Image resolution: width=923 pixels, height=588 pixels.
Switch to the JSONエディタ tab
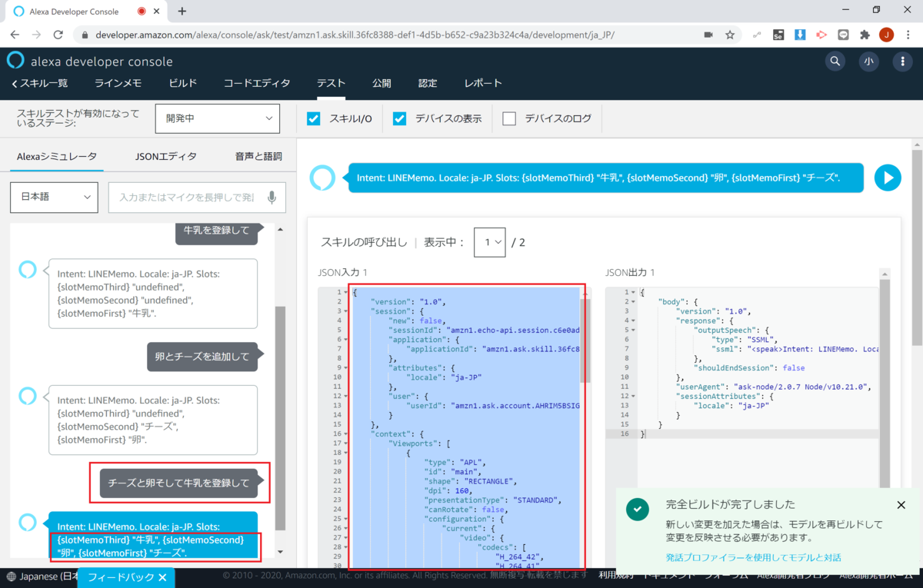165,156
